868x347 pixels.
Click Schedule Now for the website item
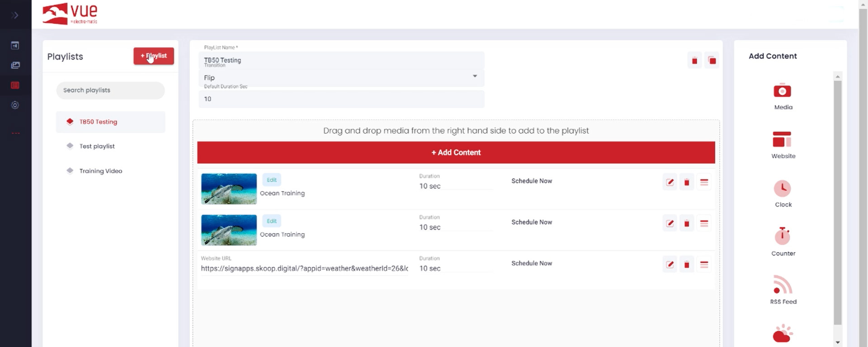(x=531, y=263)
